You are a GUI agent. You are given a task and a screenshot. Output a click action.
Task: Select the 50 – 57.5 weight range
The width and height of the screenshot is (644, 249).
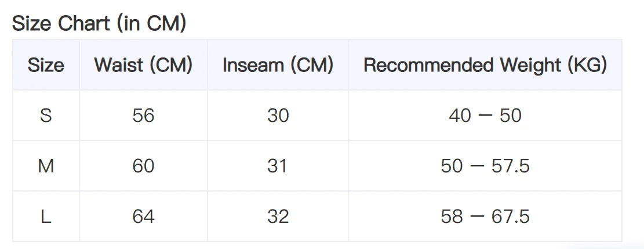[x=485, y=166]
